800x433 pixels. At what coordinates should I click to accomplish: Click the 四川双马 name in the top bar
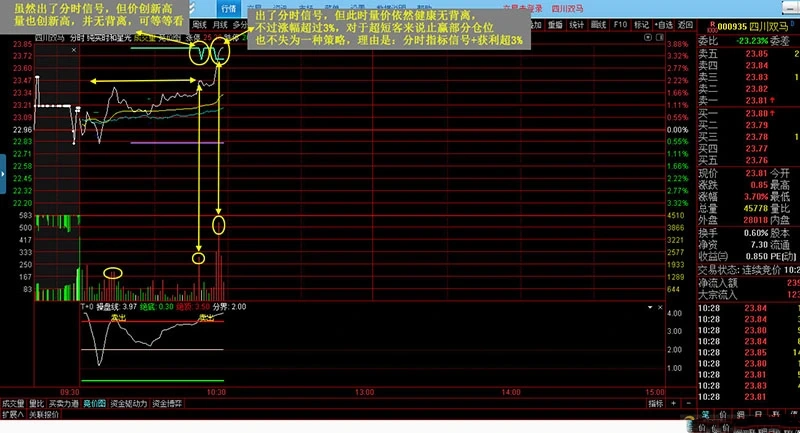click(x=567, y=9)
